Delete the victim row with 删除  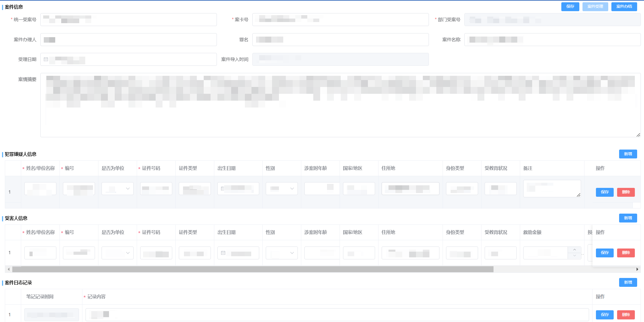point(626,253)
